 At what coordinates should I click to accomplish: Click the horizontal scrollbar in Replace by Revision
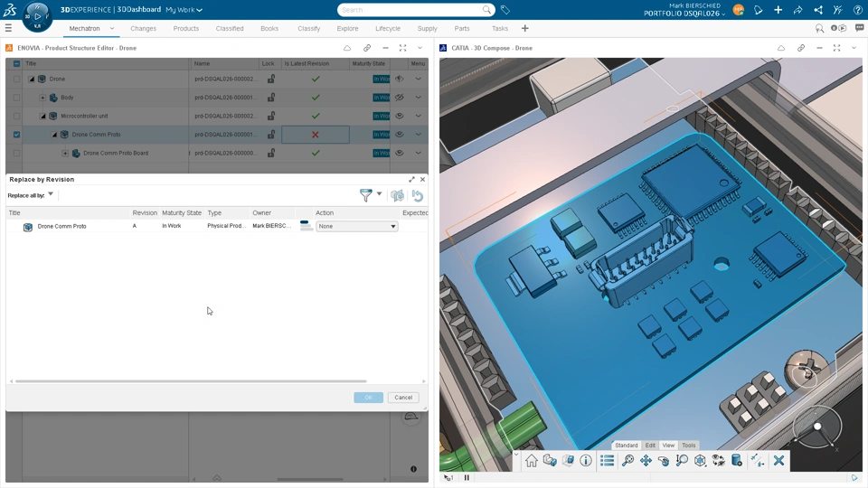point(191,381)
